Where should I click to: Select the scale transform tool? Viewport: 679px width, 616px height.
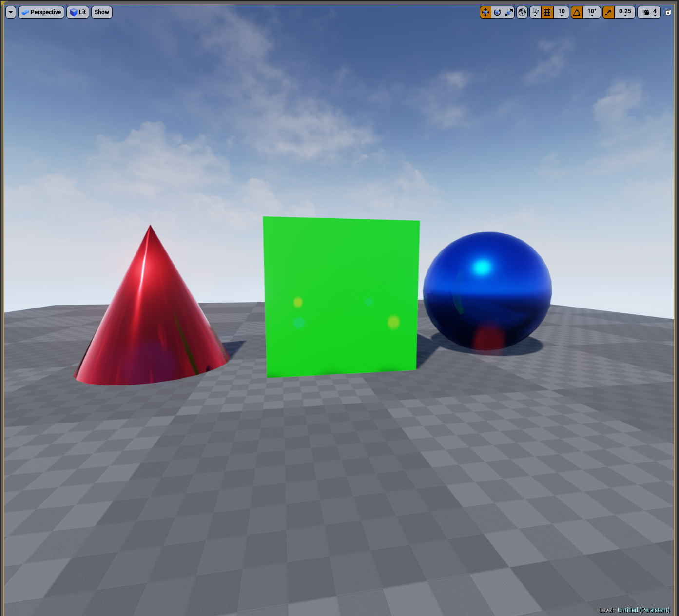[509, 12]
